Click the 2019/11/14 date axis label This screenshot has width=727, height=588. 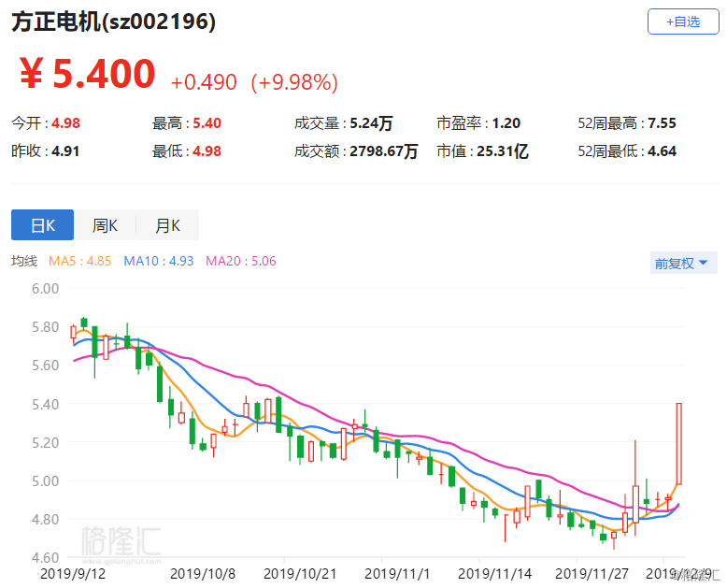click(x=494, y=574)
